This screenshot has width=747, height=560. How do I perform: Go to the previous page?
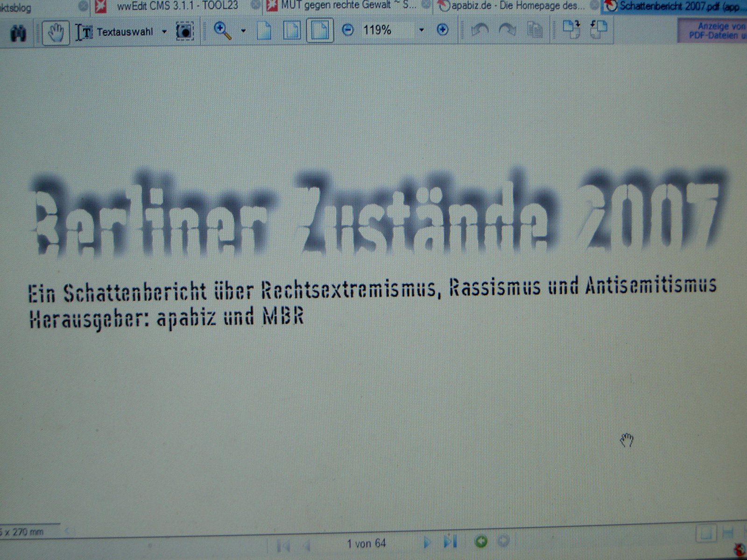pos(307,545)
